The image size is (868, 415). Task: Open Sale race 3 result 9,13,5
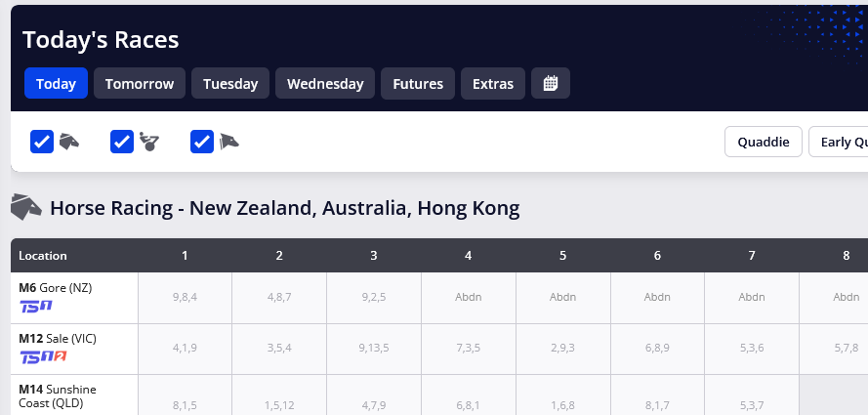[374, 348]
